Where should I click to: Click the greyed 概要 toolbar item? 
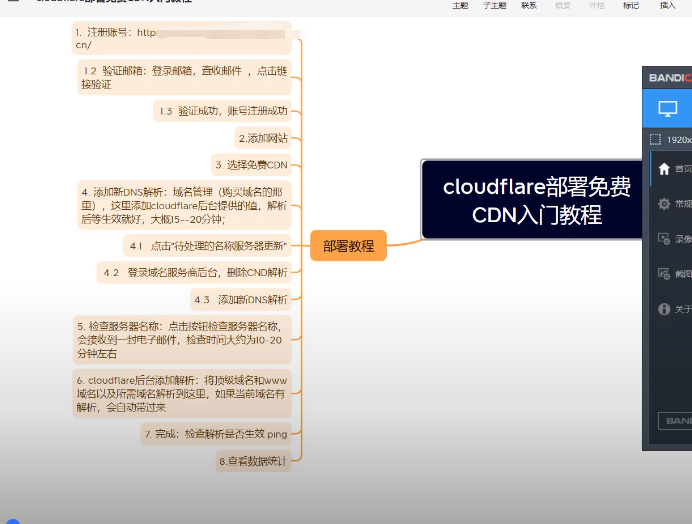click(563, 5)
